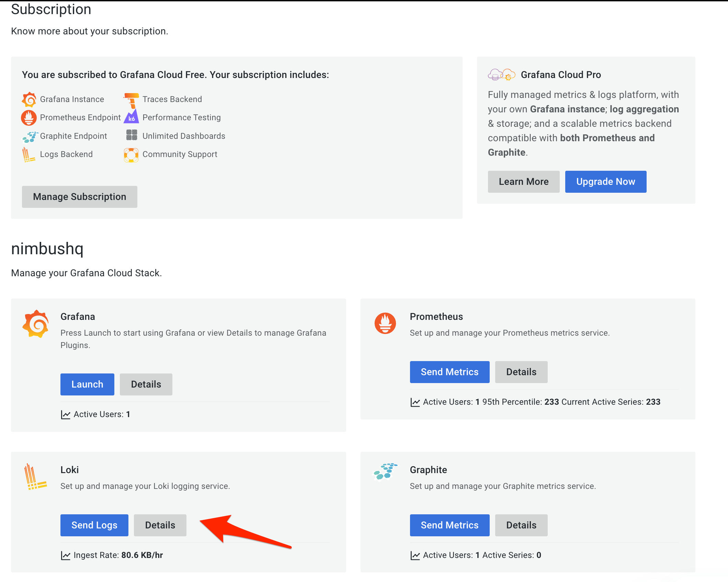Click the large Graphite logo in stack card
728x582 pixels.
click(385, 472)
